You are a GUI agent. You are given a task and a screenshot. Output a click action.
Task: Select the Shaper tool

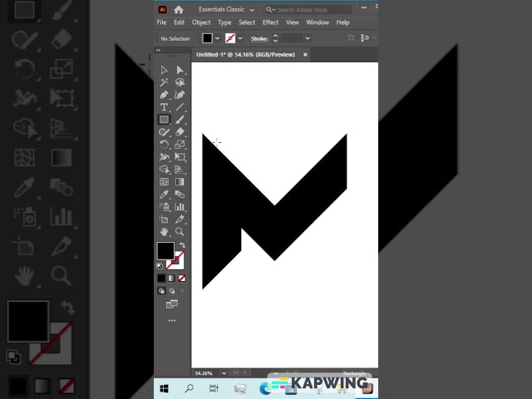(165, 132)
